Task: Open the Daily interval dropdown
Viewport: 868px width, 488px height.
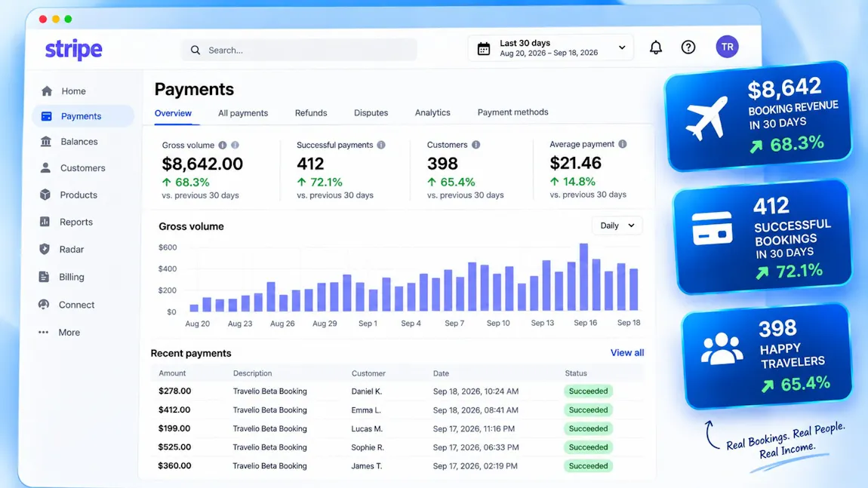Action: [617, 226]
